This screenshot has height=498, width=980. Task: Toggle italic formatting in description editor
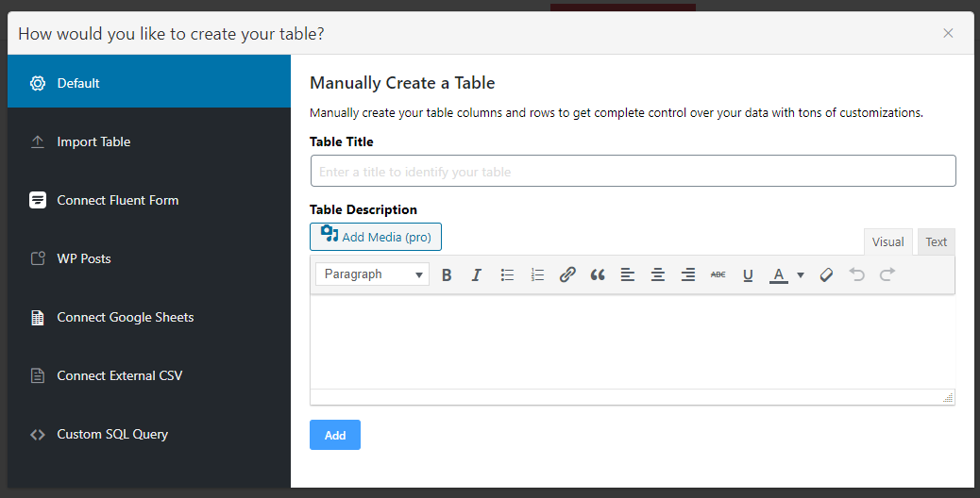(476, 274)
